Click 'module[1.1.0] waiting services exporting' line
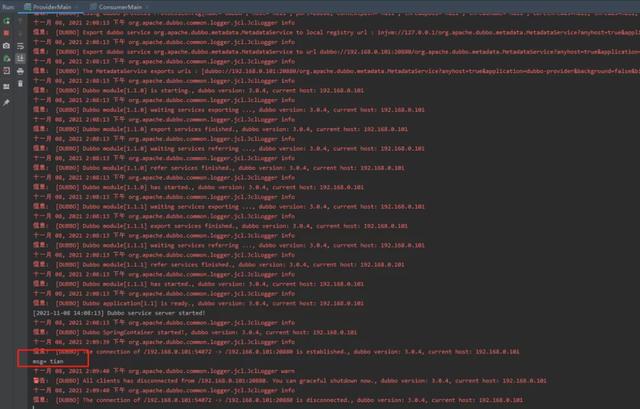The width and height of the screenshot is (640, 409). [x=229, y=109]
